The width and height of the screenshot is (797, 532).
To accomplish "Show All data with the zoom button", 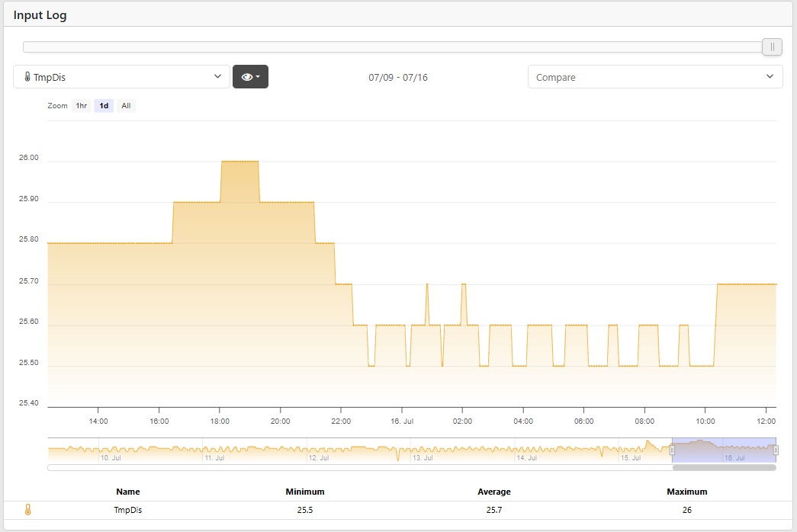I will coord(126,106).
